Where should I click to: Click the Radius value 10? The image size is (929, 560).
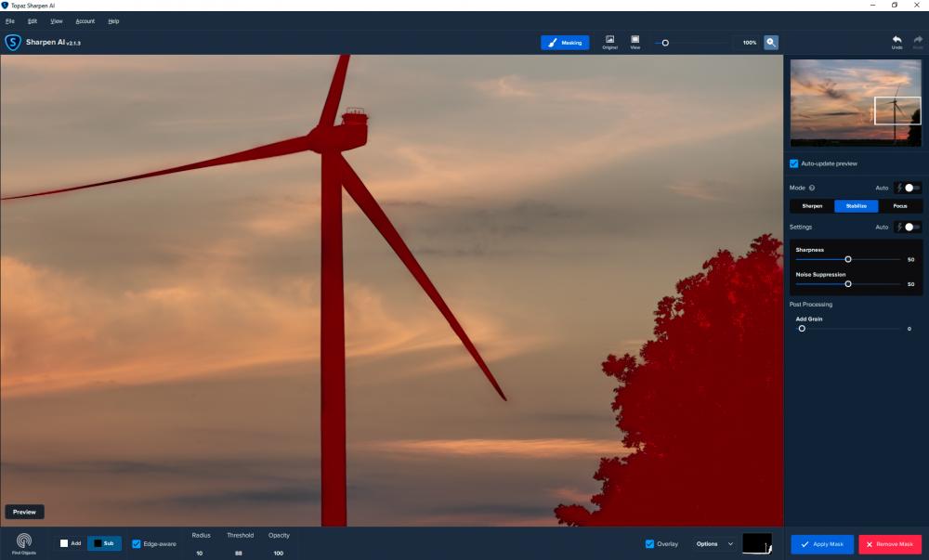click(x=200, y=553)
